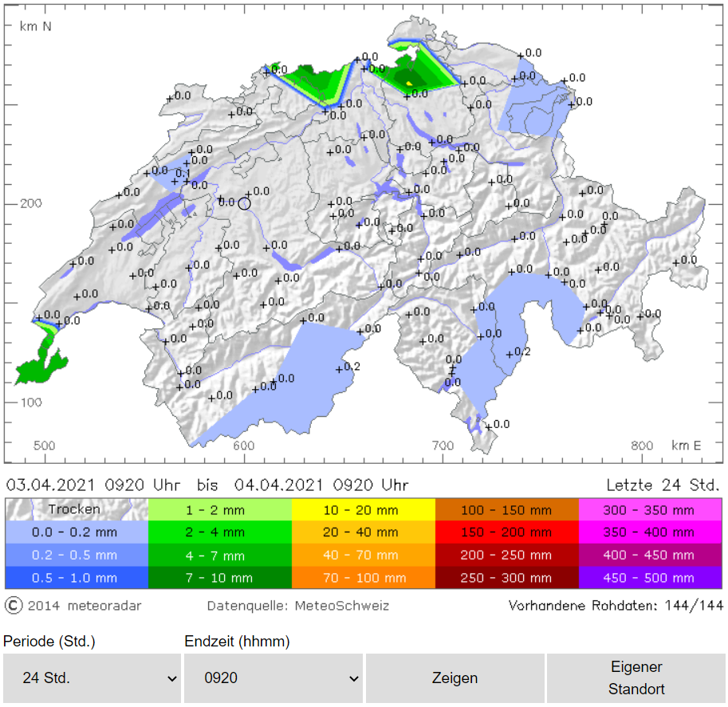This screenshot has height=707, width=728.
Task: Click the Datenquelle: MeteoSchweiz text
Action: [x=298, y=606]
